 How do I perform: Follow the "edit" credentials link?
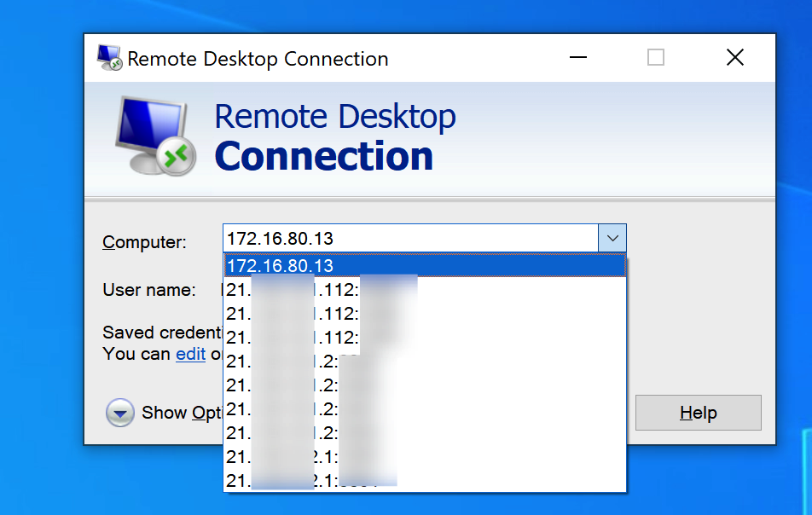190,354
